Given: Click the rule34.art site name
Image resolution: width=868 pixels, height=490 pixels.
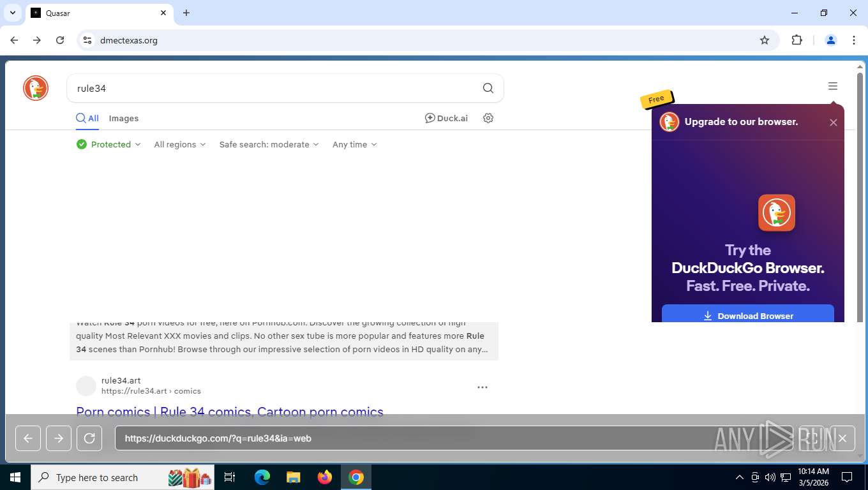Looking at the screenshot, I should (x=121, y=380).
